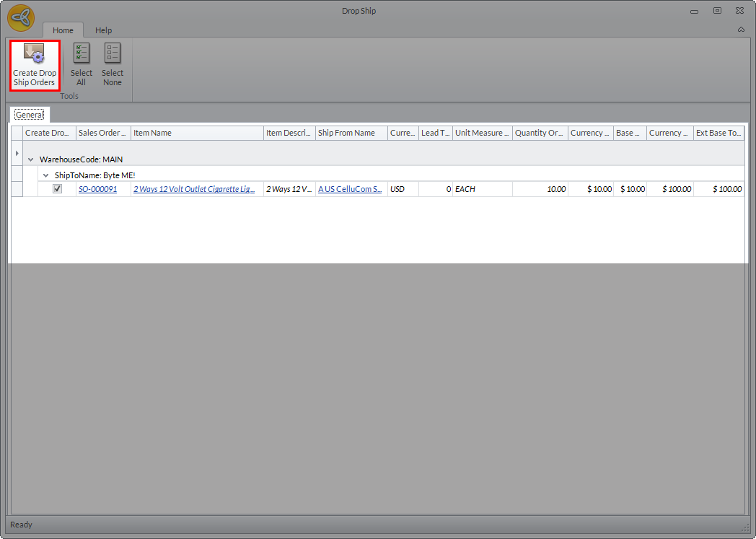This screenshot has height=539, width=756.
Task: Click the Select All icon
Action: [x=81, y=55]
